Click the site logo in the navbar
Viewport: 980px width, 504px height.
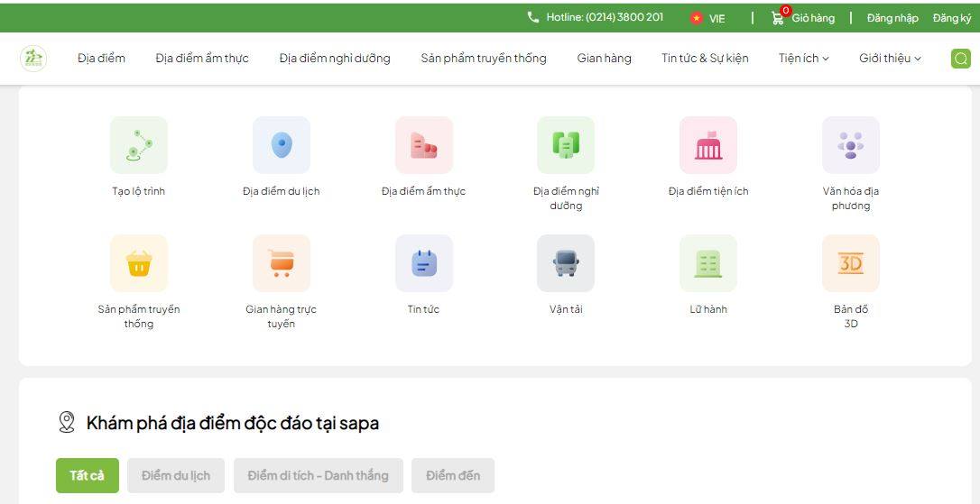[33, 59]
